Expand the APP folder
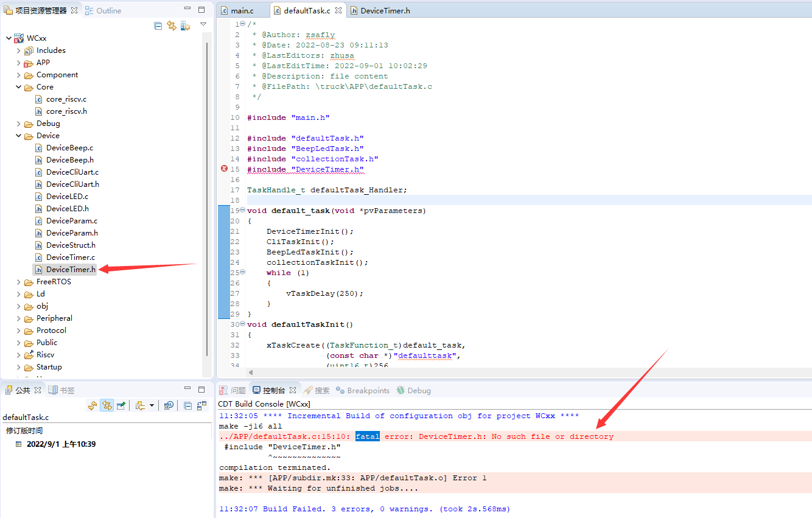 click(18, 63)
